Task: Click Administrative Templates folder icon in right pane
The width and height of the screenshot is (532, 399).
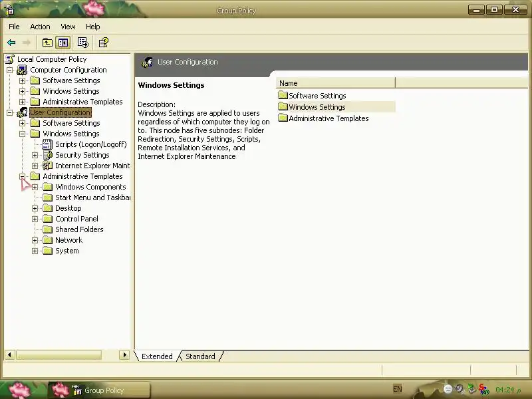Action: [x=283, y=118]
